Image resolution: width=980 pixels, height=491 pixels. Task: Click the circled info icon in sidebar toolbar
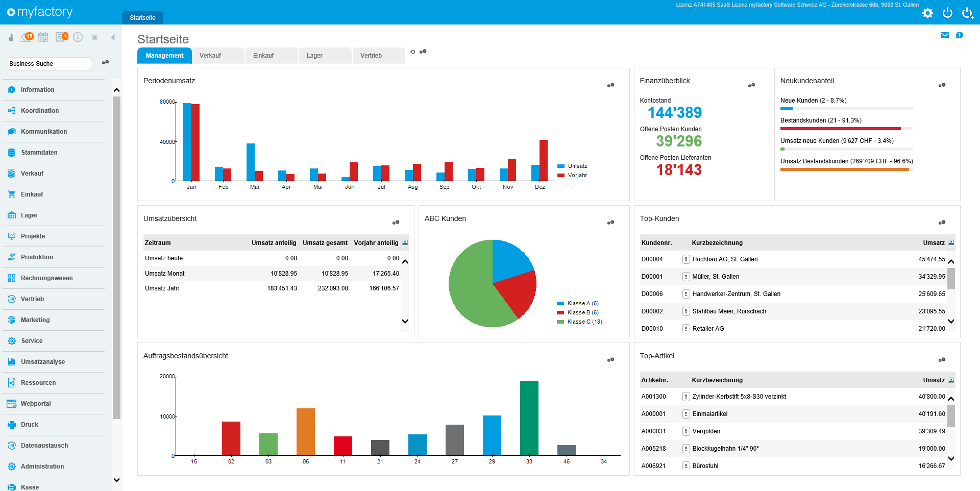pyautogui.click(x=78, y=37)
